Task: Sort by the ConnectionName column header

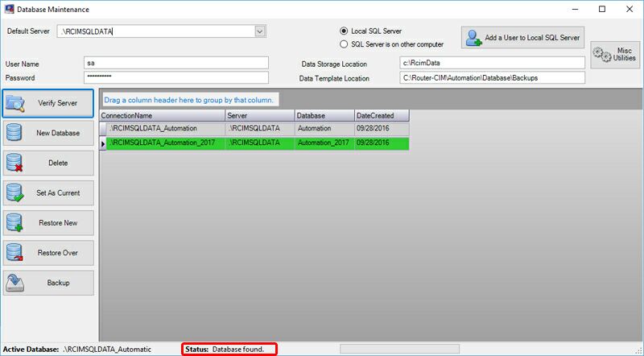Action: [x=161, y=116]
